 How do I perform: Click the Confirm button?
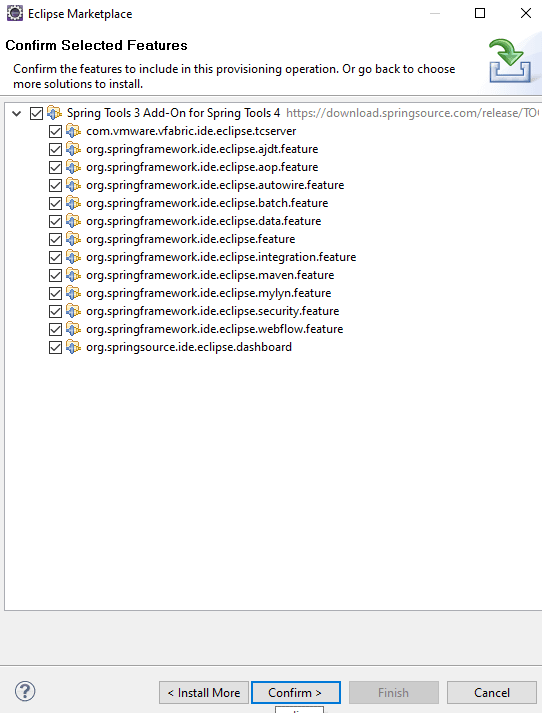296,693
